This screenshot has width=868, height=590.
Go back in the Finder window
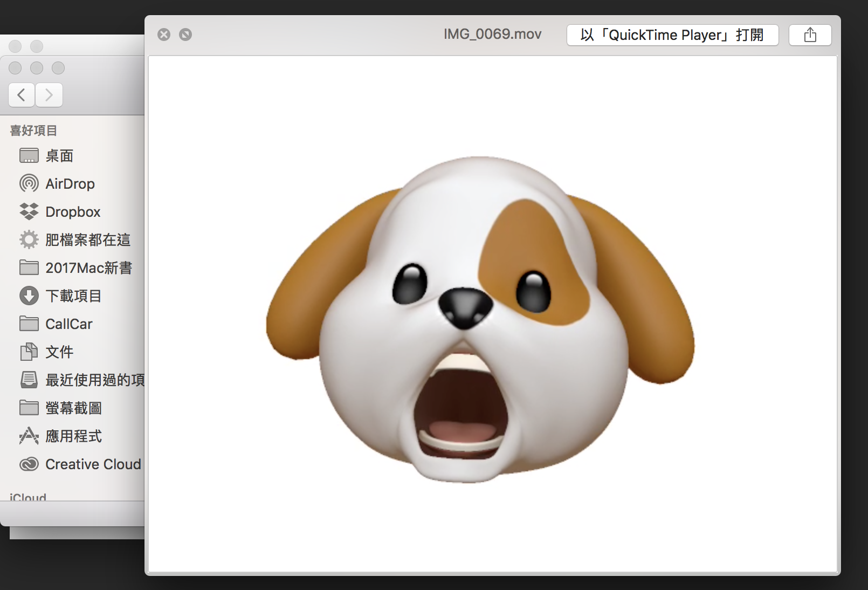coord(22,95)
